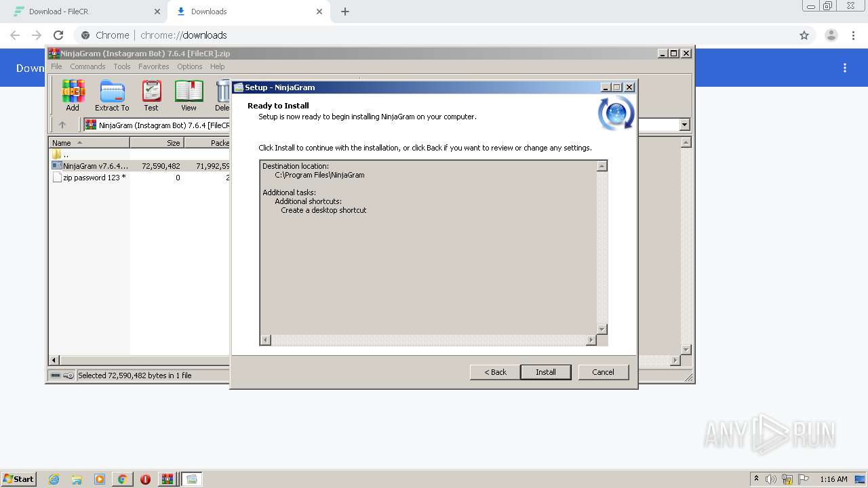Click the volume icon in system tray
The height and width of the screenshot is (488, 868).
point(771,479)
